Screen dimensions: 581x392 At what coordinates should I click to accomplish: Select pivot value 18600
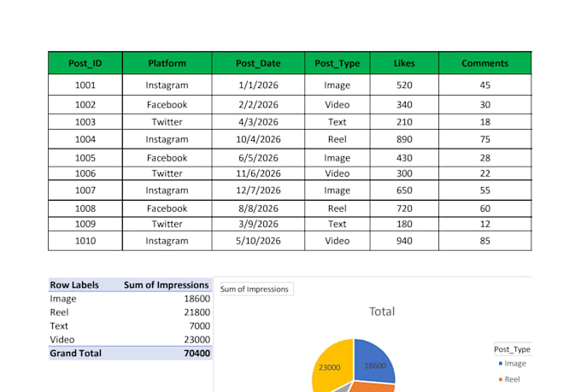197,299
